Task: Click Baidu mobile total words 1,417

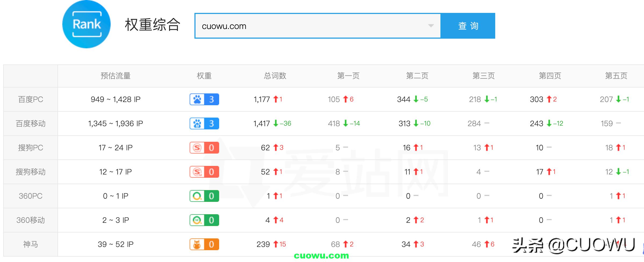Action: coord(262,123)
